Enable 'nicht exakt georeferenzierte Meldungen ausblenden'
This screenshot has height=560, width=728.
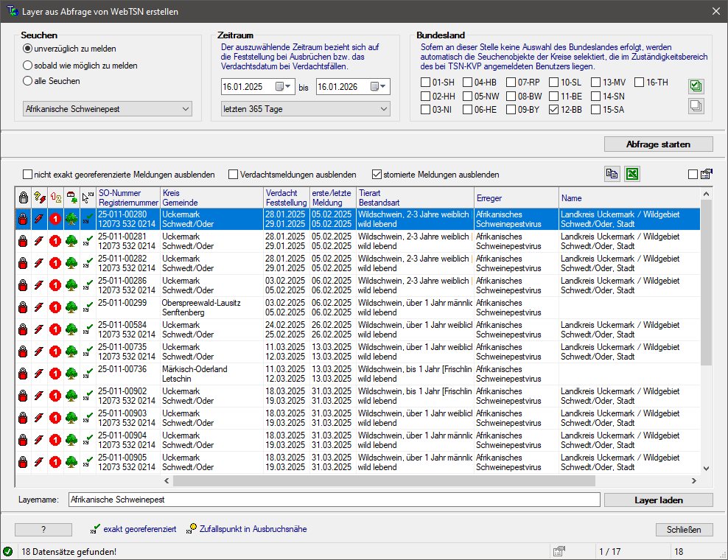click(27, 175)
